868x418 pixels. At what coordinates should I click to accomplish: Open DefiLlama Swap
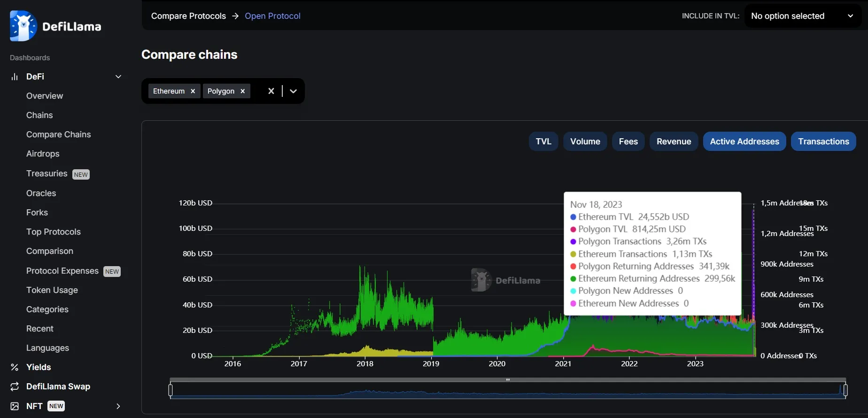point(58,386)
